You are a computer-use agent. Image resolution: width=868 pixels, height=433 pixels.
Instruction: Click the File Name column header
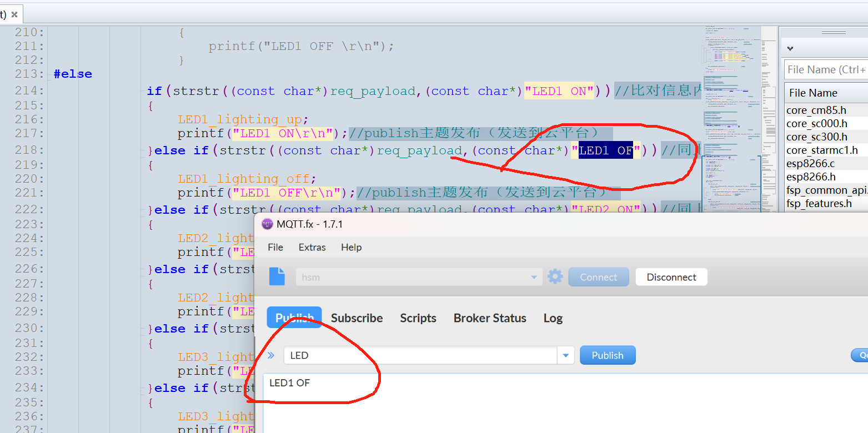pyautogui.click(x=826, y=93)
